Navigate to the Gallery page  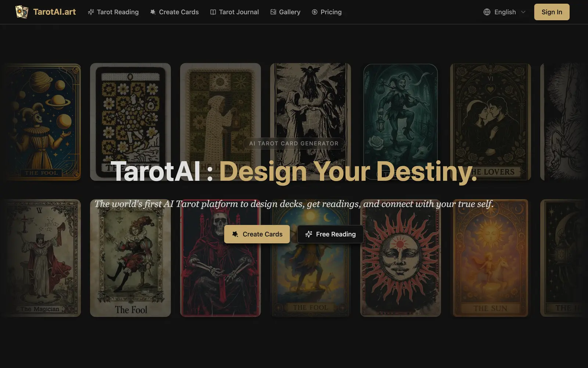coord(285,12)
